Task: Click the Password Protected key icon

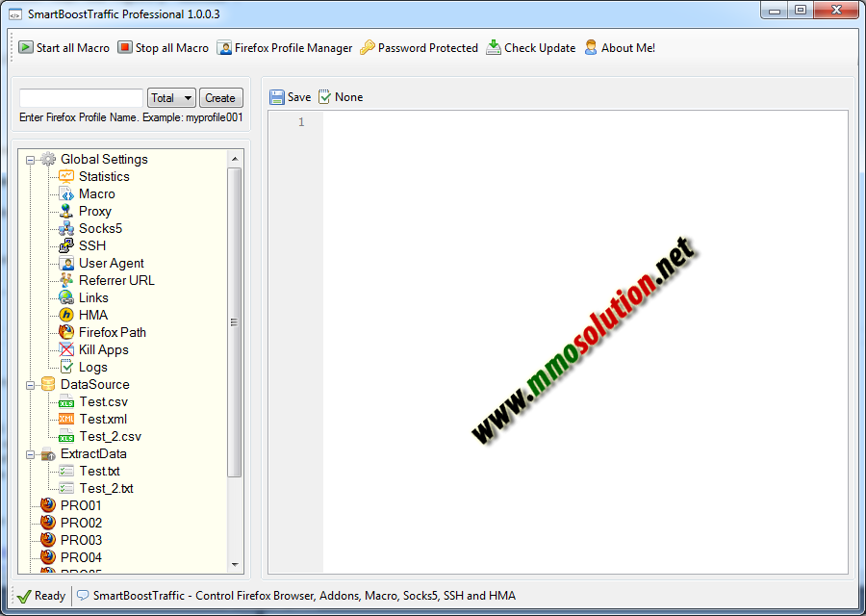Action: pyautogui.click(x=368, y=47)
